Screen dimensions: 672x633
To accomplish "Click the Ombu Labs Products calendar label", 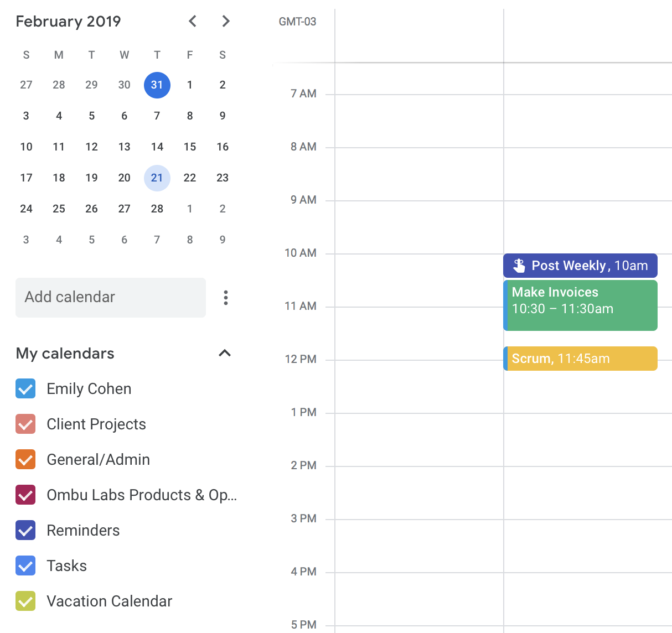I will click(x=142, y=495).
